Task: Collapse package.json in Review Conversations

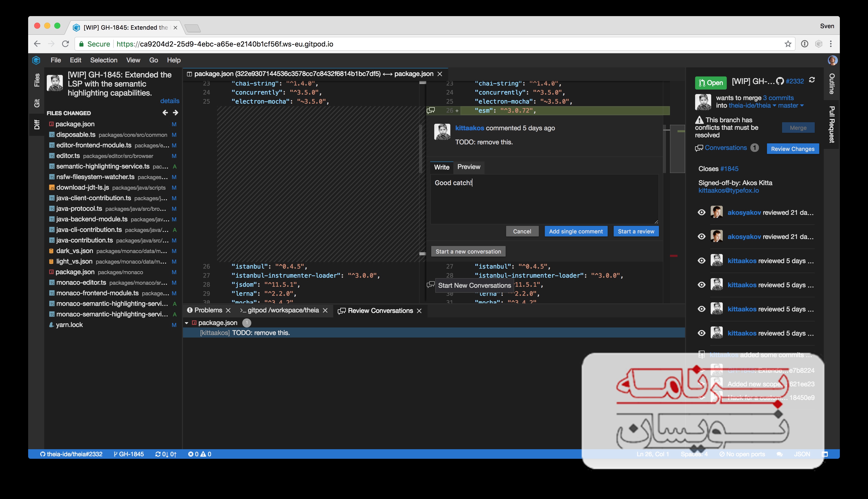Action: pyautogui.click(x=187, y=323)
